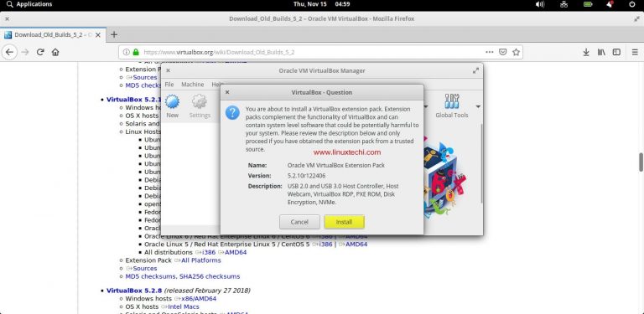Image resolution: width=644 pixels, height=314 pixels.
Task: Click the Firefox page vertical scrollbar thumb
Action: 641,162
